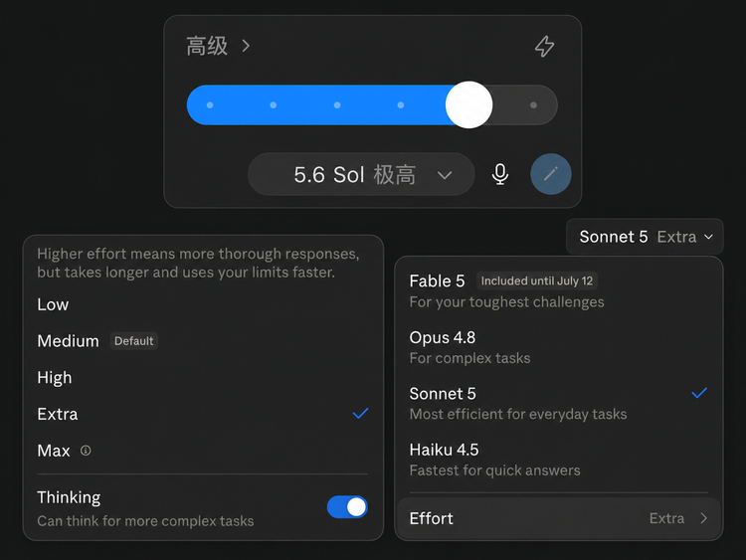Click the blue checkmark next to Extra effort
The height and width of the screenshot is (560, 746).
pyautogui.click(x=361, y=414)
